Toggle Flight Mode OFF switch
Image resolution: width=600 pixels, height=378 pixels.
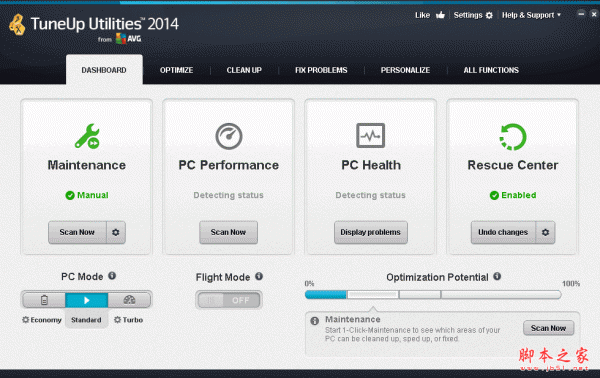(229, 300)
